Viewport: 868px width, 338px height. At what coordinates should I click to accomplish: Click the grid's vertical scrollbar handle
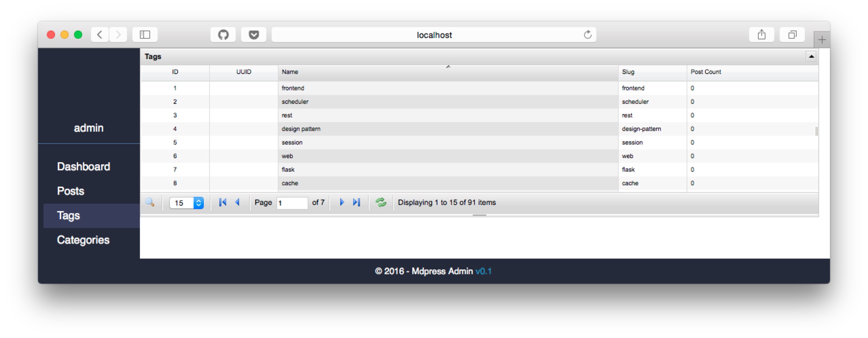click(x=816, y=131)
